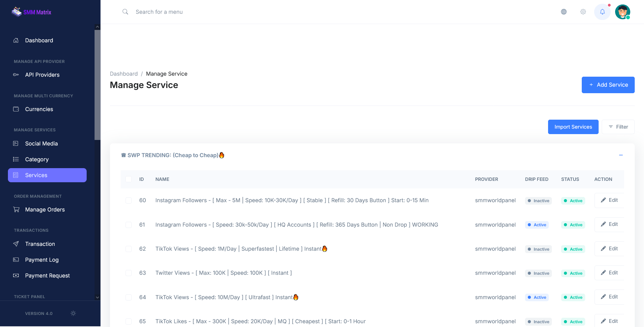Image resolution: width=644 pixels, height=327 pixels.
Task: Collapse the SWP TRENDING category panel
Action: click(621, 155)
